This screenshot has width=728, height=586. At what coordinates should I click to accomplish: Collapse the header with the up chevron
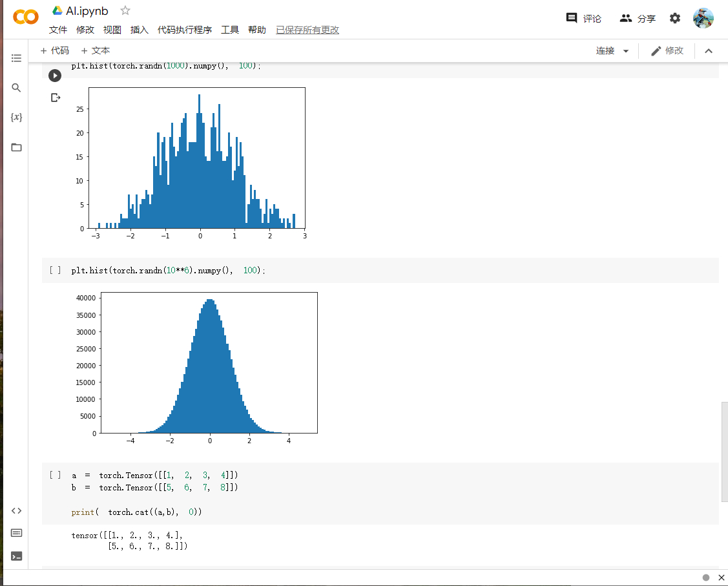coord(709,50)
